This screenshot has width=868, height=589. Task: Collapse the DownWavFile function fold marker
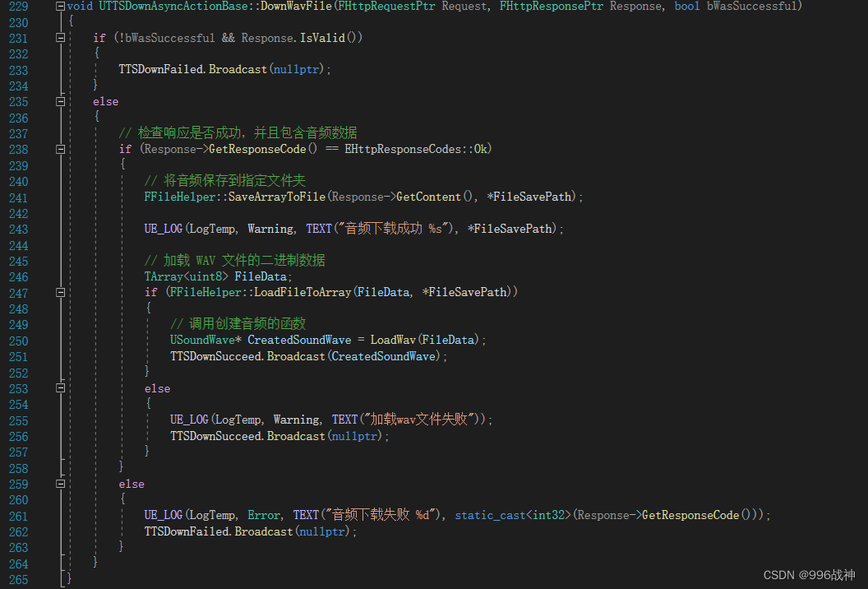tap(59, 5)
